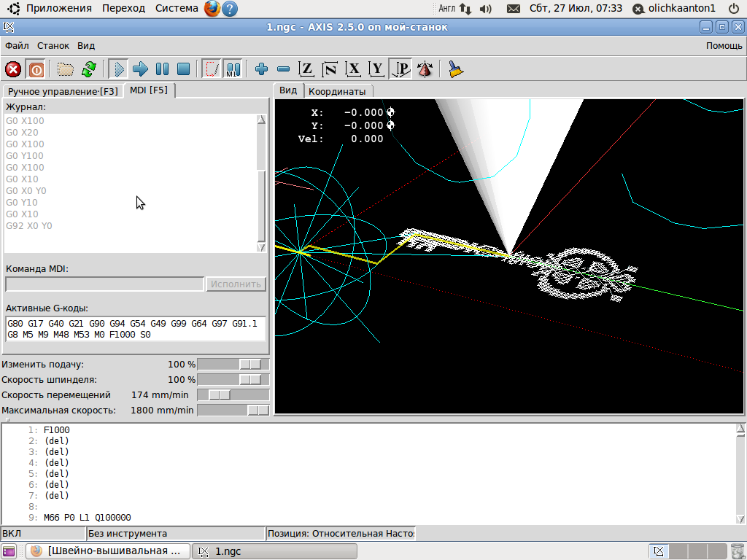Open the Файл menu
The height and width of the screenshot is (560, 747).
point(18,46)
